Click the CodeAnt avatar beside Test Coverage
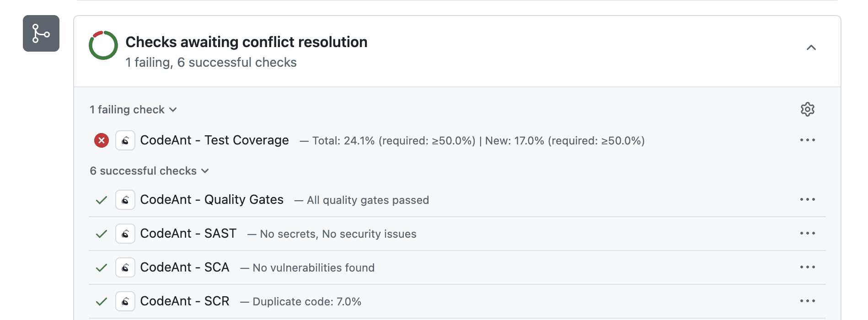 coord(125,140)
